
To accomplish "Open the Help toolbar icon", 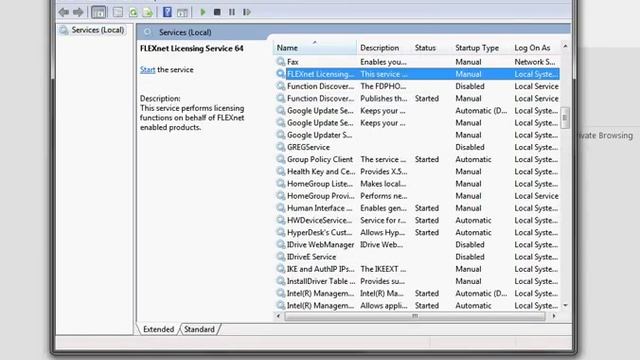I will pyautogui.click(x=167, y=12).
